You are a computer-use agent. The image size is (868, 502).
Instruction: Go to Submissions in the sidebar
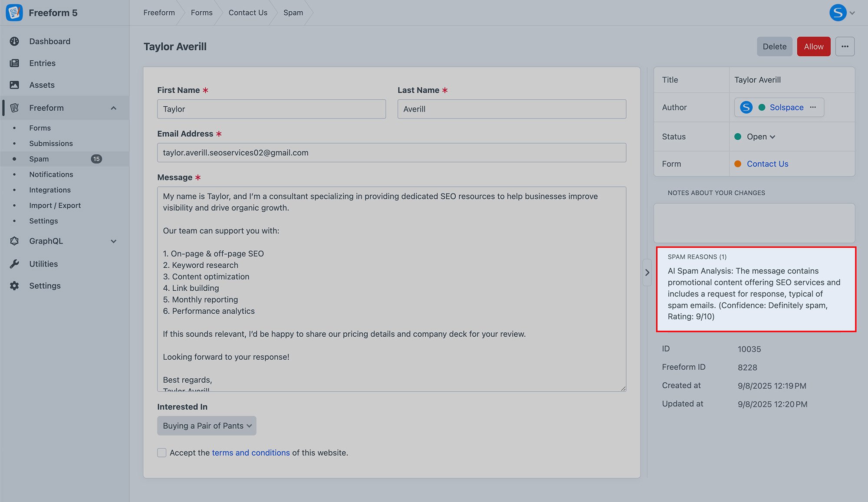pos(51,144)
